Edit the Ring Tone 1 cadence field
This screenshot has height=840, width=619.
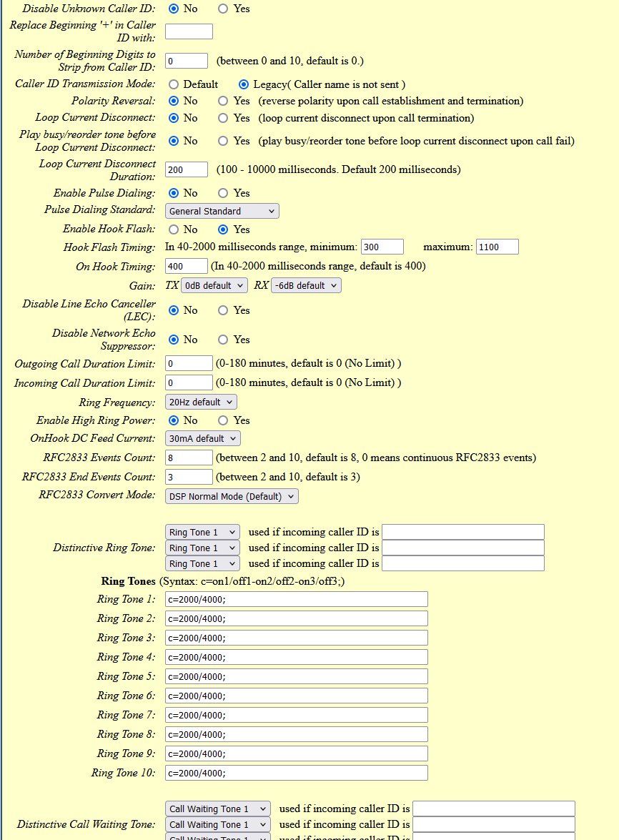pos(297,600)
